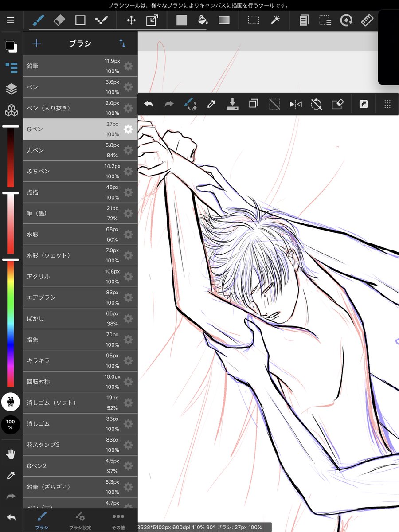Tap the clear layer eraser icon
This screenshot has height=532, width=399.
pos(338,104)
